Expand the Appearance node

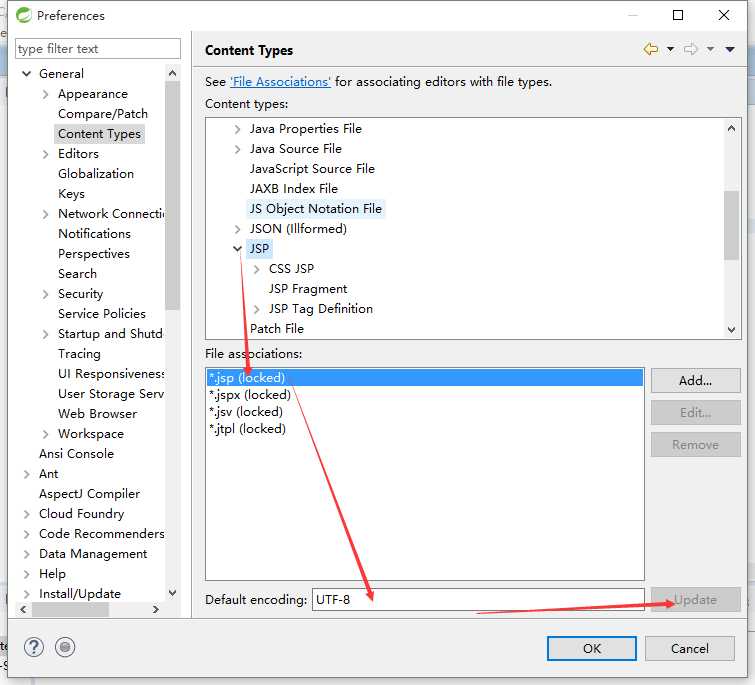[x=46, y=94]
